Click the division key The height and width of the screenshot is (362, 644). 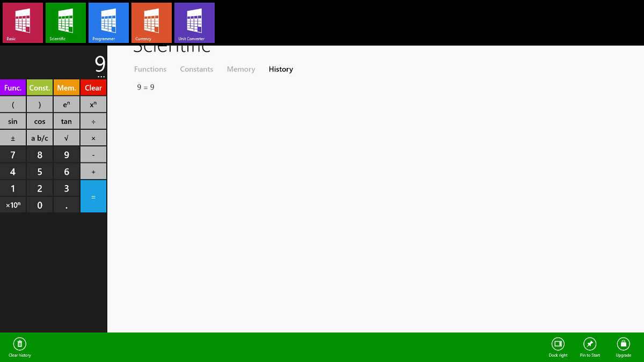(93, 121)
